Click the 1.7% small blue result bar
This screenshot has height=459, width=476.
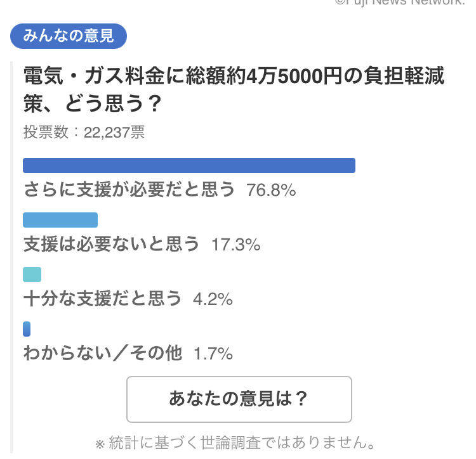(27, 329)
